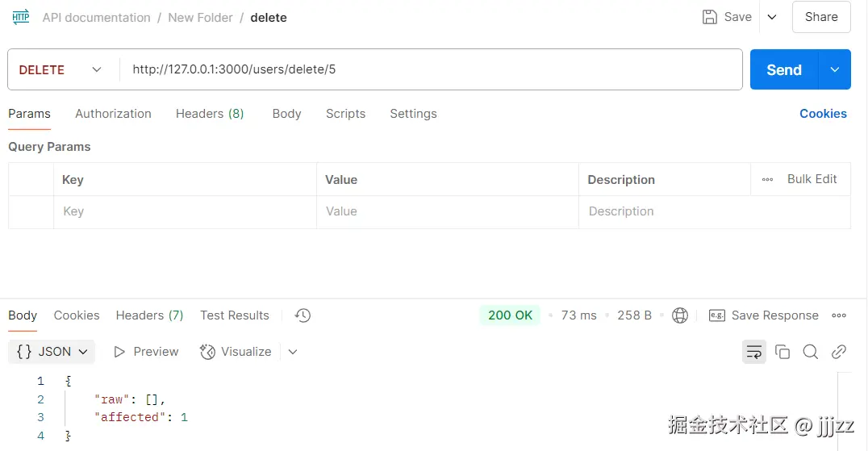This screenshot has width=868, height=451.
Task: Change JSON response format dropdown
Action: tap(53, 352)
